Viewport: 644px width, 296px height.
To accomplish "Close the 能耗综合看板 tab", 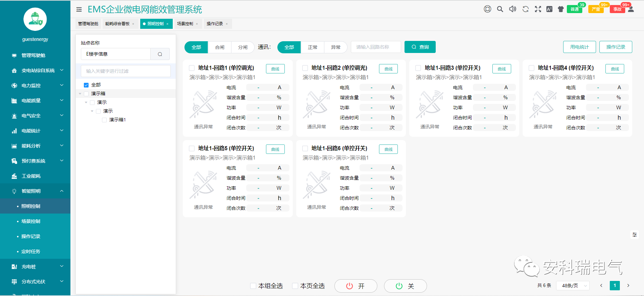I will [x=133, y=24].
